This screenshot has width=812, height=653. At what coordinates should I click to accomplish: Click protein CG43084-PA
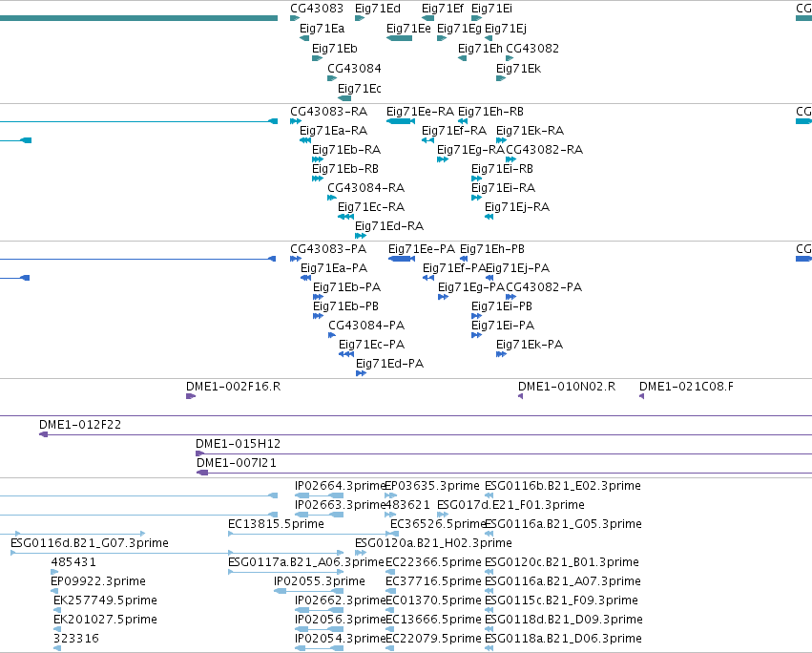pos(366,326)
